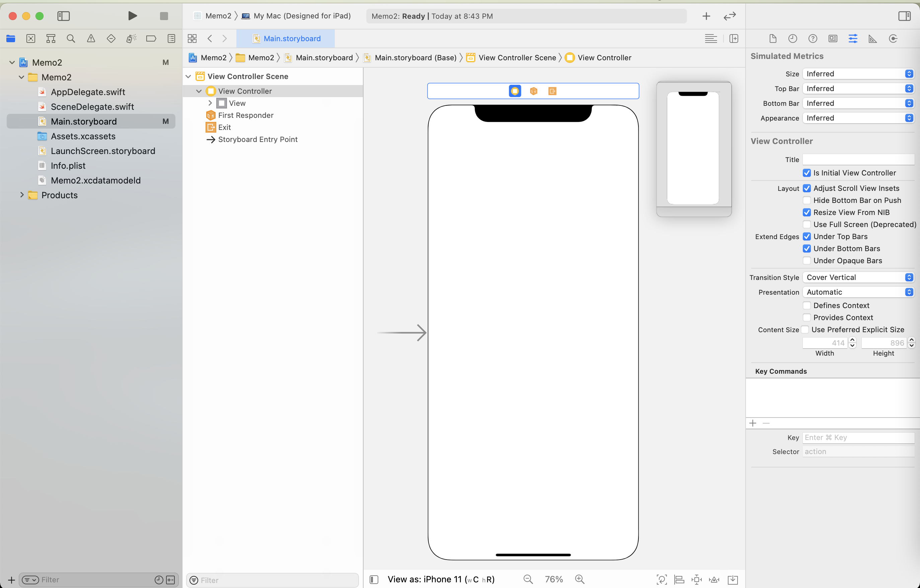920x588 pixels.
Task: Click View as: iPhone 11 button
Action: click(x=441, y=579)
